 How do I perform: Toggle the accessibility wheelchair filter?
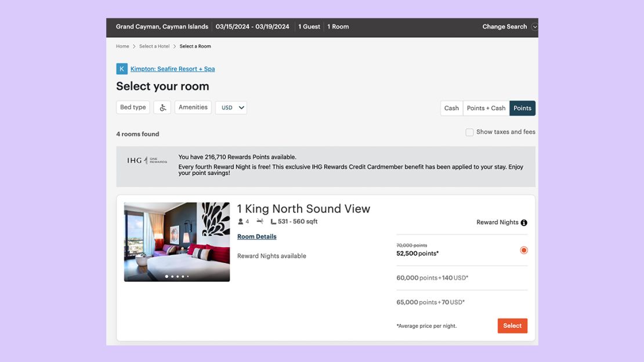point(162,108)
